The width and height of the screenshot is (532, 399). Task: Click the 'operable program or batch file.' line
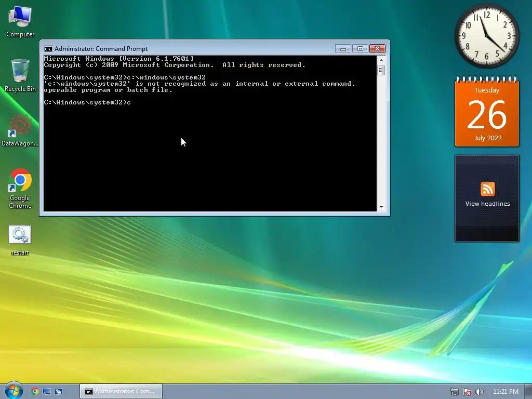click(108, 90)
